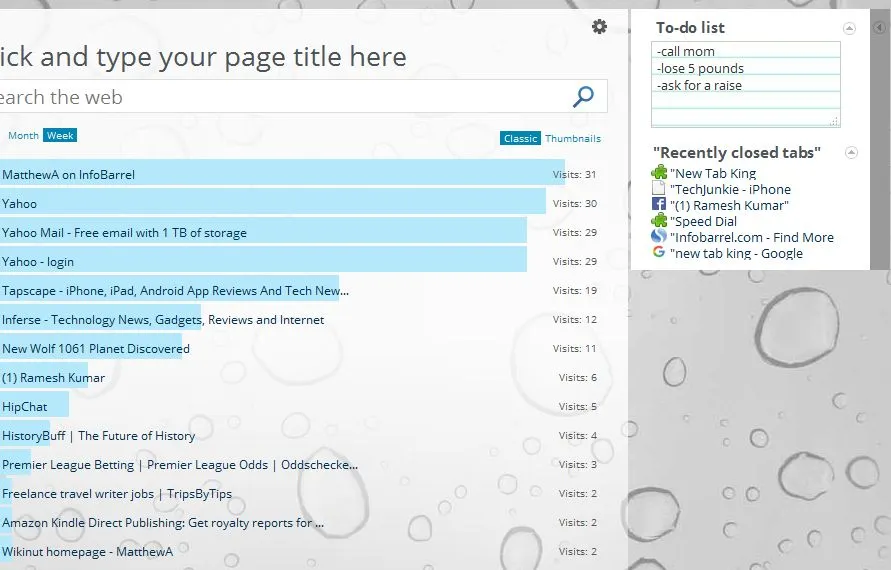Open New Wolf 1061 Planet Discovered

[96, 348]
